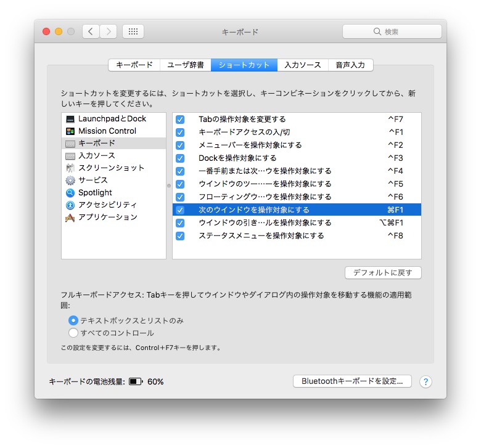The width and height of the screenshot is (481, 448).
Task: Disable フローティングウ ^F6 row checkbox
Action: (x=180, y=197)
